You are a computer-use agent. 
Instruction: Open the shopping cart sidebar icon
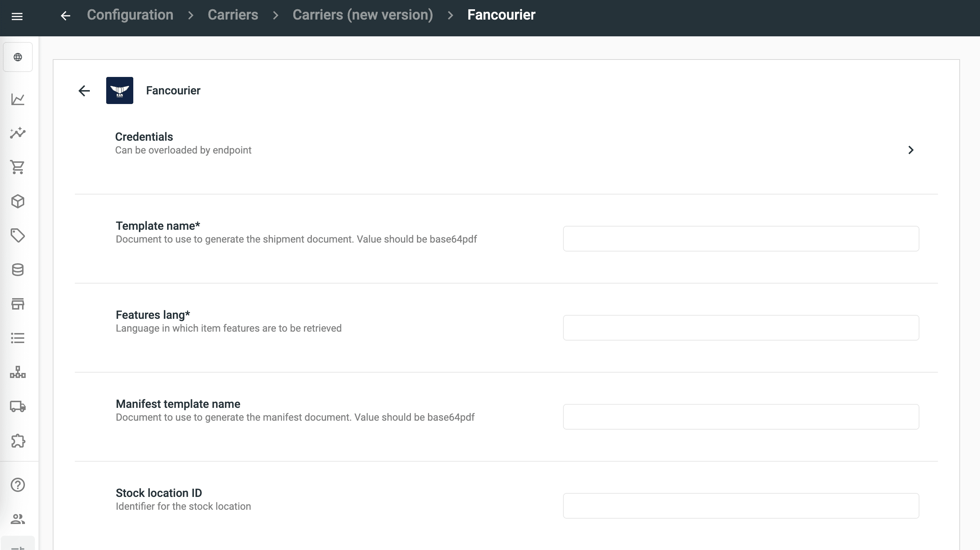(x=18, y=167)
